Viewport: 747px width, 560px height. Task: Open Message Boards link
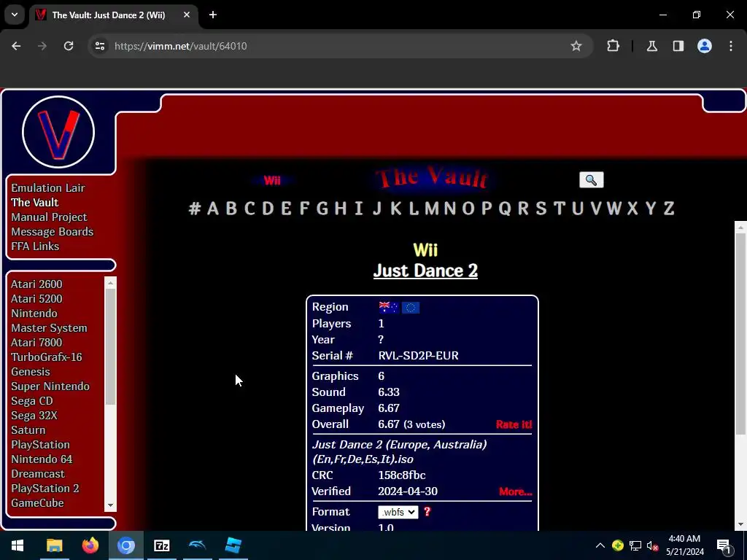(x=53, y=231)
